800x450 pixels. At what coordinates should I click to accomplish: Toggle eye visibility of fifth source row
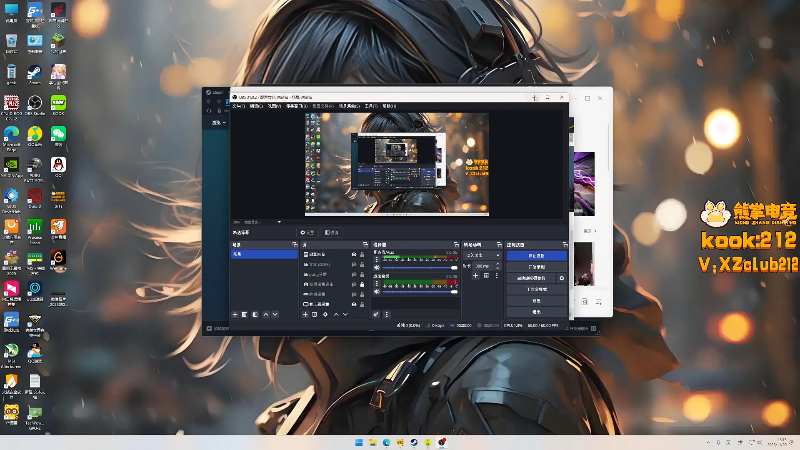354,294
